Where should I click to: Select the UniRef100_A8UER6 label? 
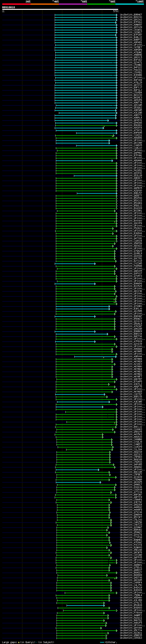(131, 138)
